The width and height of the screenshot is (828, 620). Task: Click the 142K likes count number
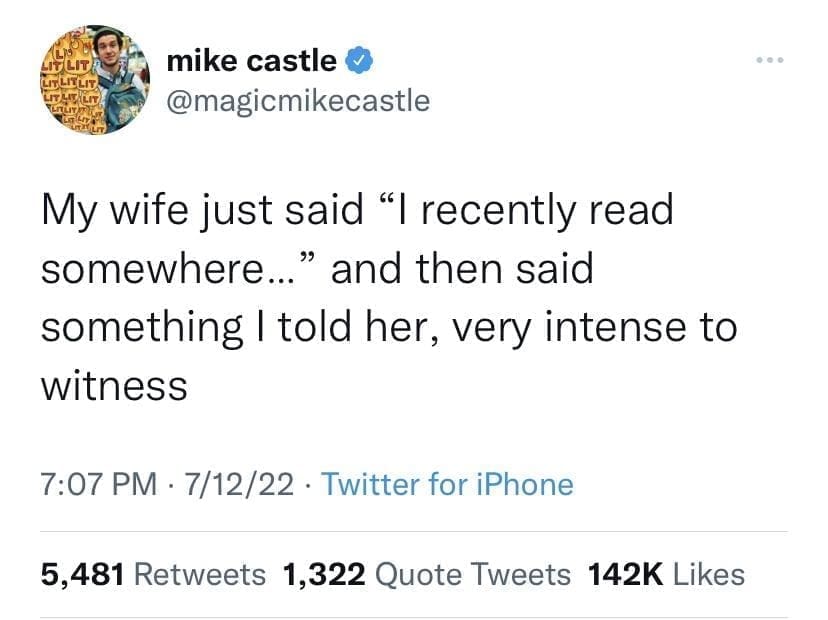pyautogui.click(x=627, y=575)
